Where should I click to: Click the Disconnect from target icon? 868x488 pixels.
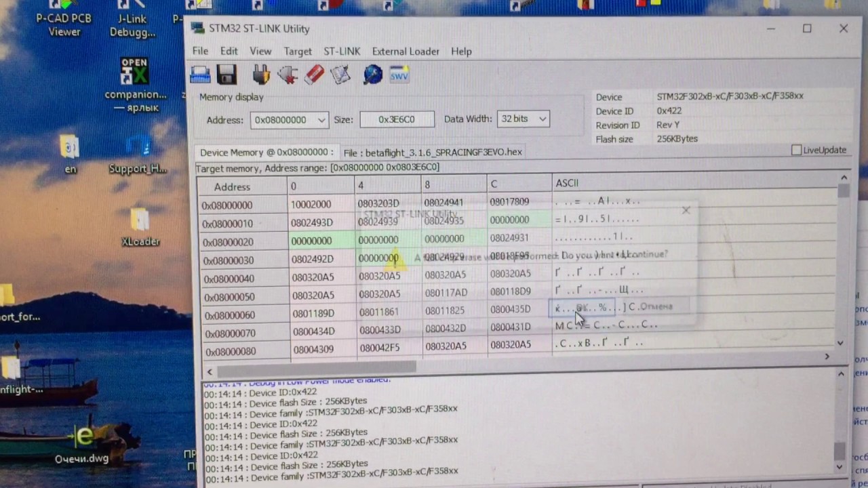pos(288,75)
